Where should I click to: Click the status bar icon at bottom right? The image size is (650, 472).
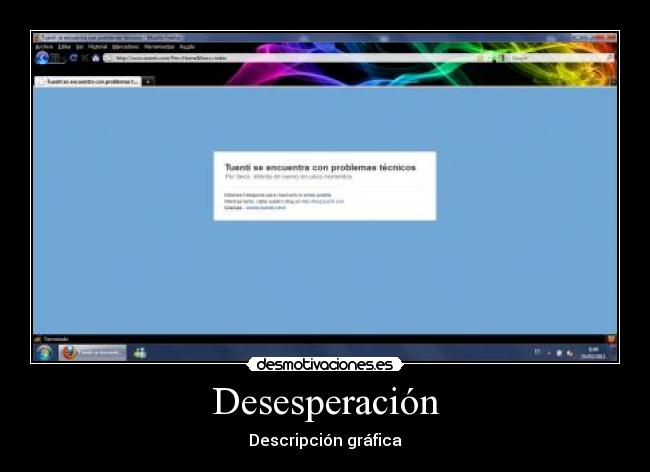pyautogui.click(x=611, y=339)
